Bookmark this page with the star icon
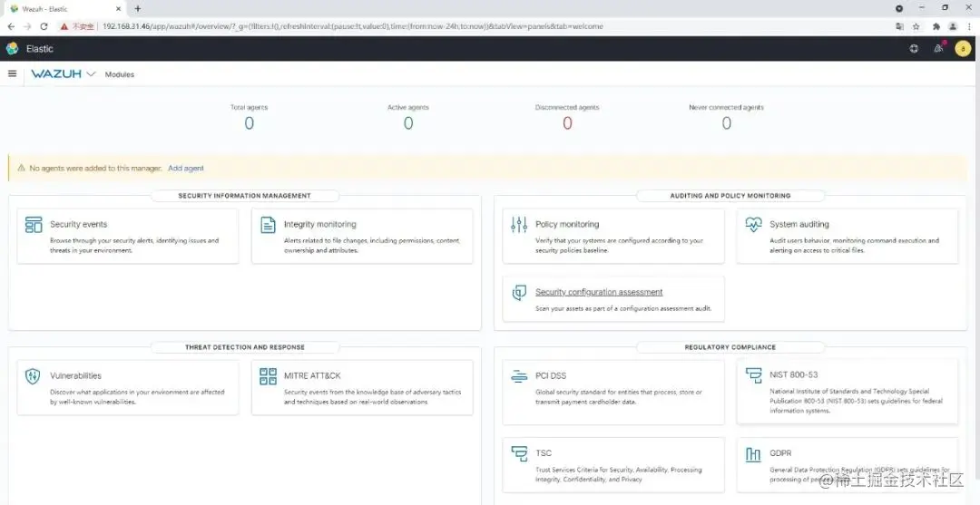Image resolution: width=980 pixels, height=505 pixels. [916, 26]
